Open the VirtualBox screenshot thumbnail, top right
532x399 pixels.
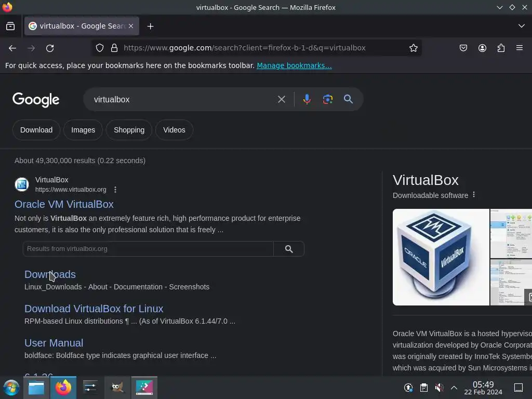pyautogui.click(x=511, y=233)
